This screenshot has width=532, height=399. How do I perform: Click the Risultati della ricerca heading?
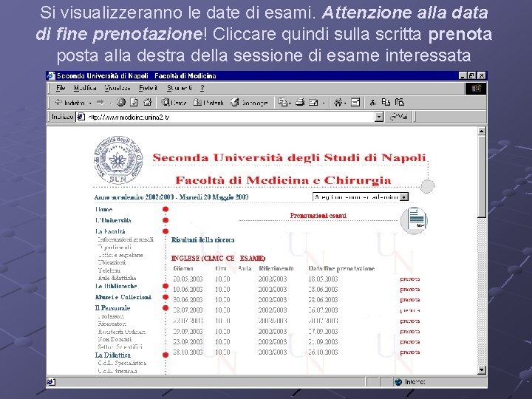pyautogui.click(x=203, y=240)
